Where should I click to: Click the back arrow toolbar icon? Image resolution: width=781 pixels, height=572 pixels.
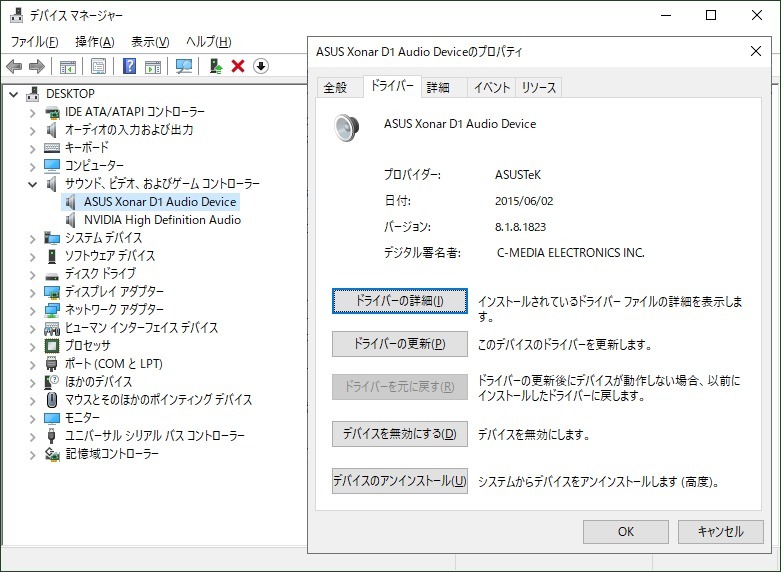click(14, 66)
